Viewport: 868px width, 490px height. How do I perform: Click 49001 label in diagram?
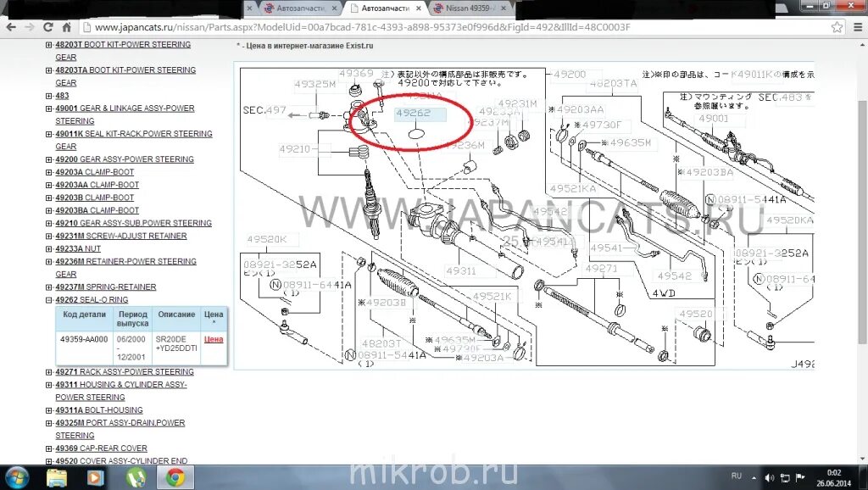click(714, 119)
